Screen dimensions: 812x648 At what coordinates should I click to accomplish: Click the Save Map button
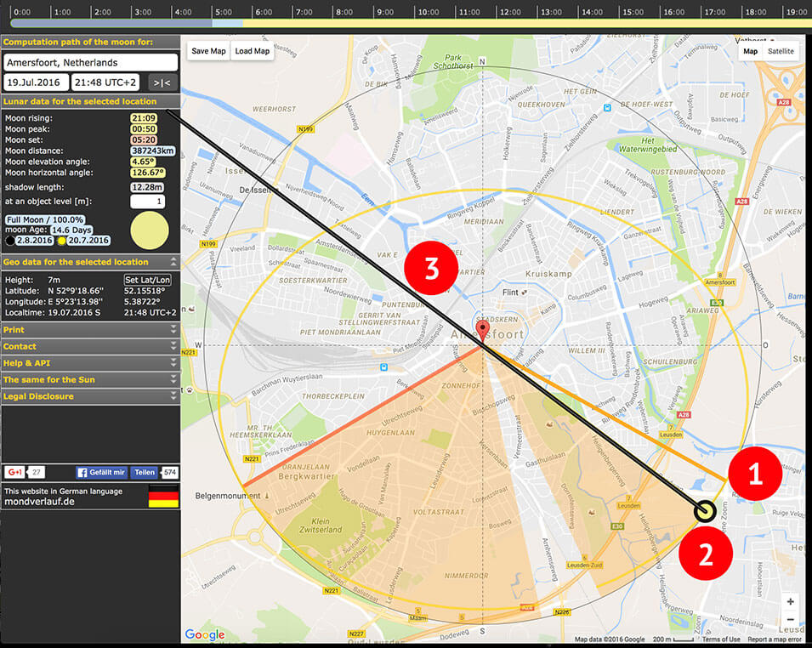click(208, 51)
